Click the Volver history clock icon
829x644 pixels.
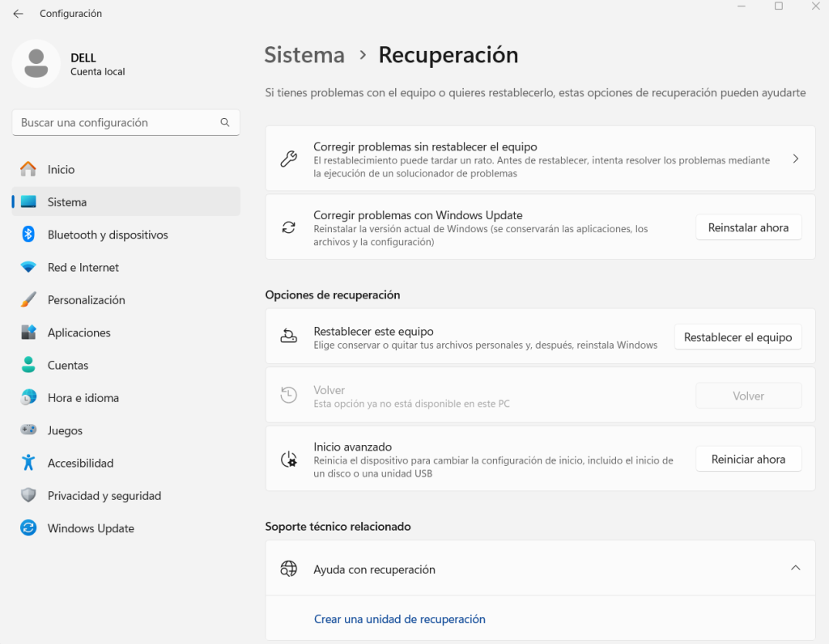[x=289, y=395]
